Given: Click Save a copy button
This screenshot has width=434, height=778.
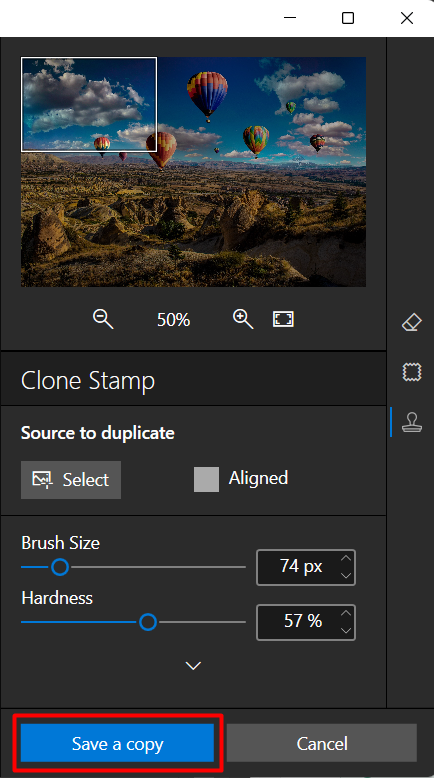Looking at the screenshot, I should point(117,743).
